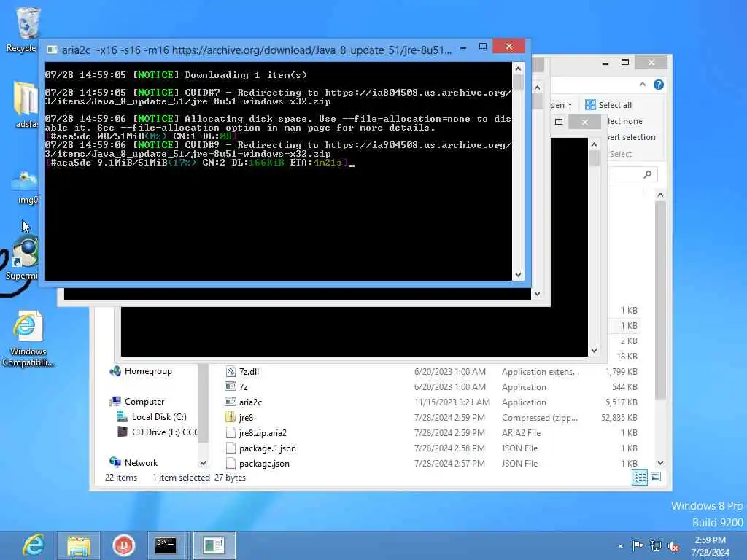Image resolution: width=747 pixels, height=560 pixels.
Task: Click Invert selection in Explorer ribbon
Action: (631, 137)
